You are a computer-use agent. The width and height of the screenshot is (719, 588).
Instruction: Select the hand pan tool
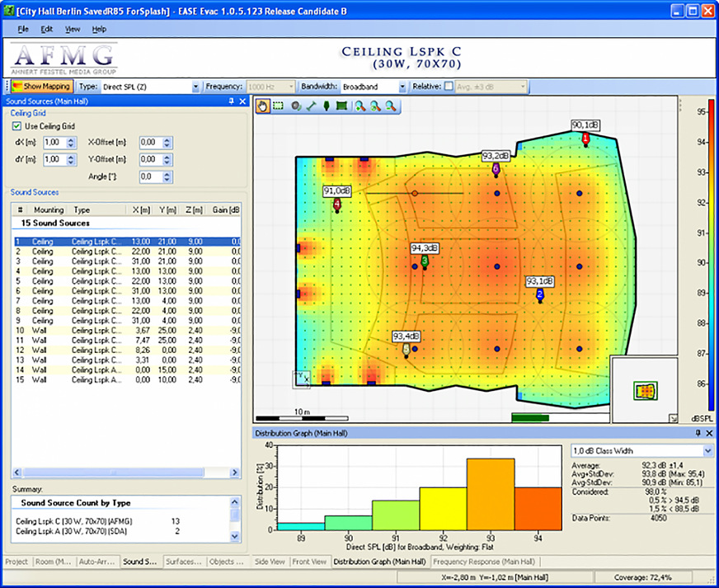click(x=264, y=106)
